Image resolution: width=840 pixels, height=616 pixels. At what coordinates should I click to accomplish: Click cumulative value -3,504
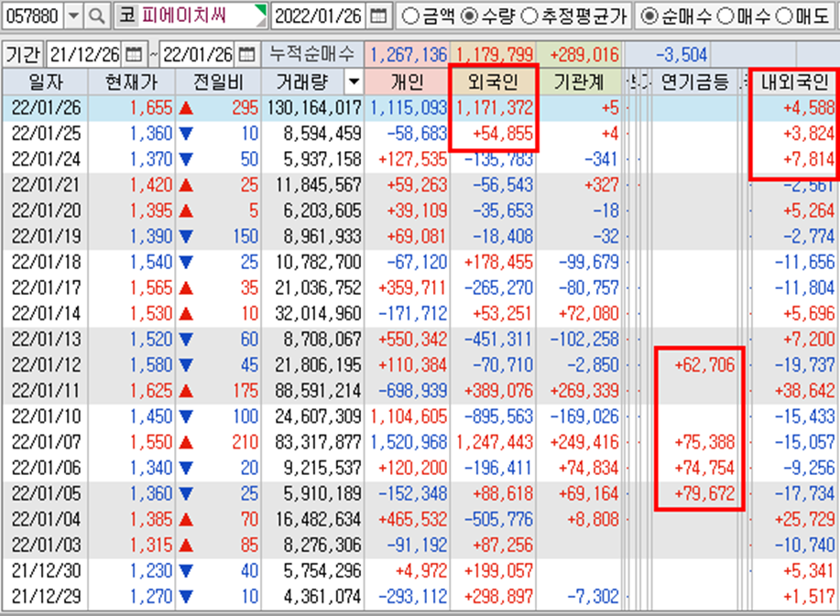pos(682,55)
